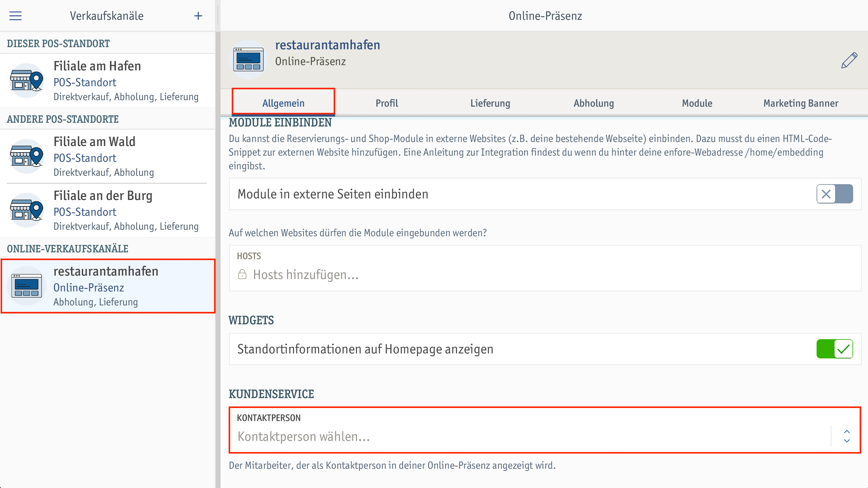Image resolution: width=868 pixels, height=488 pixels.
Task: Select Filiale am Hafen location
Action: 107,81
